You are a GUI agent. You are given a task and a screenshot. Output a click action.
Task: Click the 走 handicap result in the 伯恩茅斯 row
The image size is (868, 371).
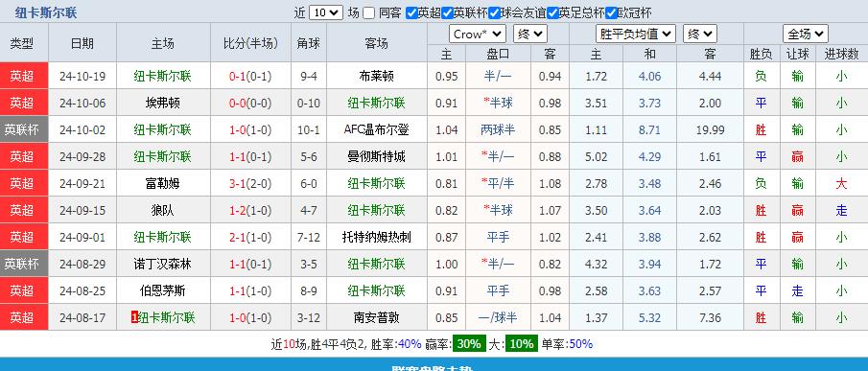click(797, 290)
